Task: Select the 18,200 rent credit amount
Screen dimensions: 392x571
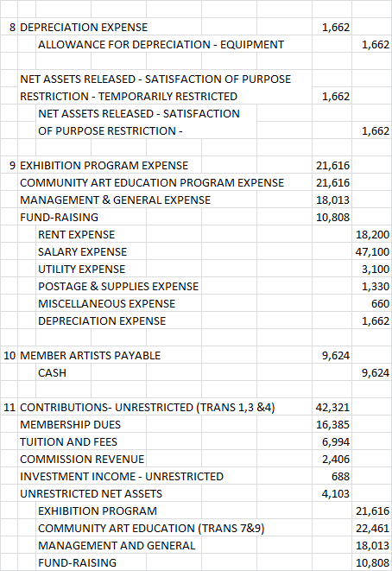Action: (x=372, y=234)
